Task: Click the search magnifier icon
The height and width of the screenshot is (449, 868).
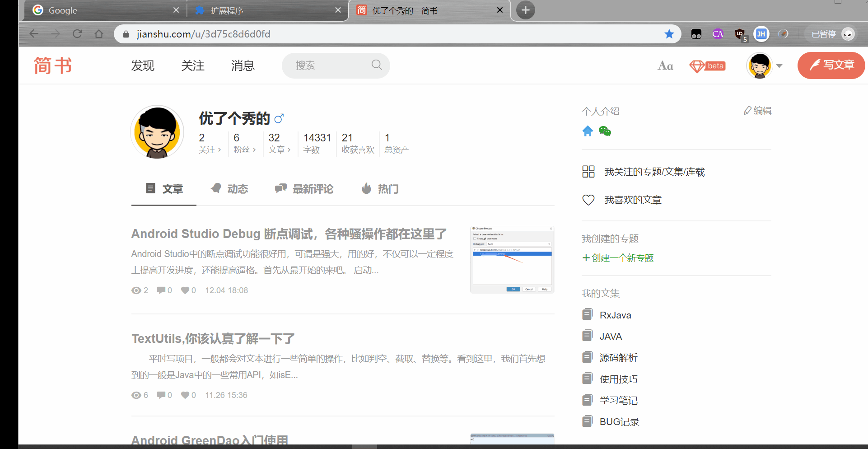Action: point(377,65)
